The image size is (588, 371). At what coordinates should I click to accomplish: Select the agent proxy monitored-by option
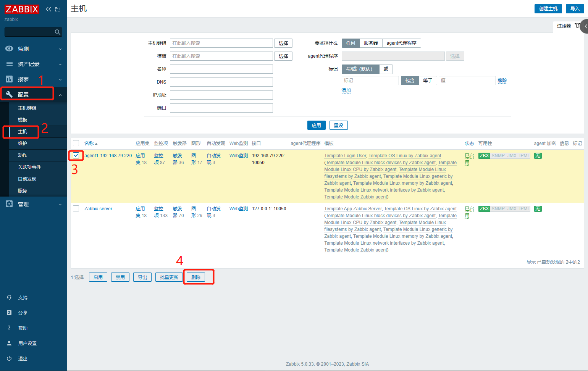(x=401, y=43)
